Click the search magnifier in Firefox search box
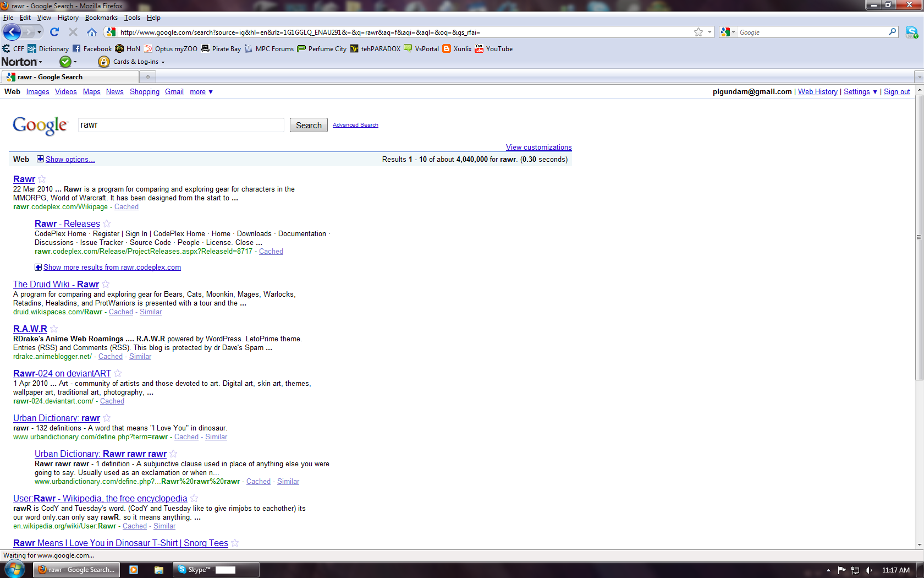This screenshot has width=924, height=578. (x=892, y=32)
